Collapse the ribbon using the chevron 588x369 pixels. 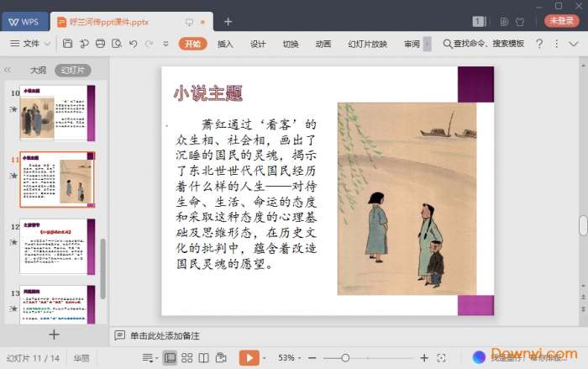point(574,44)
